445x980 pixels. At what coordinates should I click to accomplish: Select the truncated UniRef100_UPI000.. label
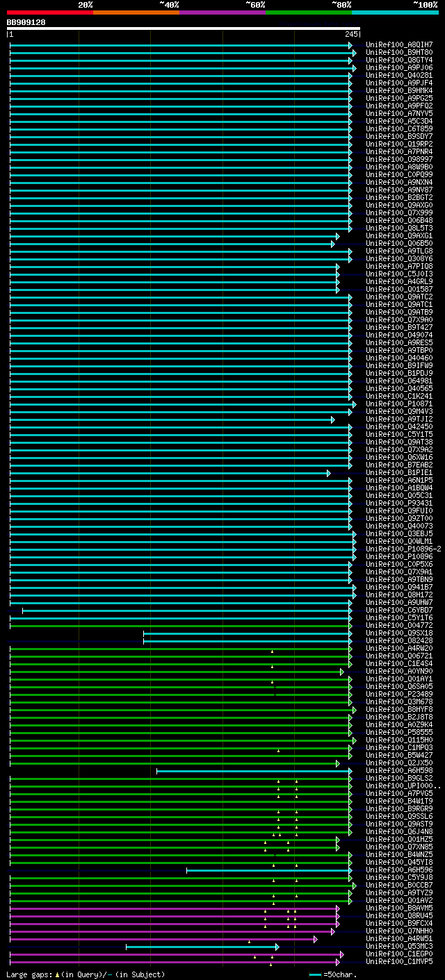403,786
